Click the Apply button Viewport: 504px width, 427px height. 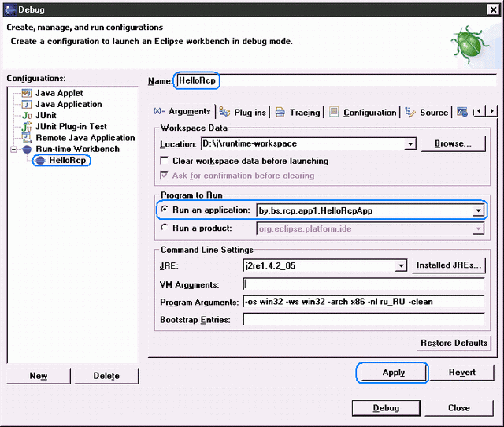tap(394, 373)
